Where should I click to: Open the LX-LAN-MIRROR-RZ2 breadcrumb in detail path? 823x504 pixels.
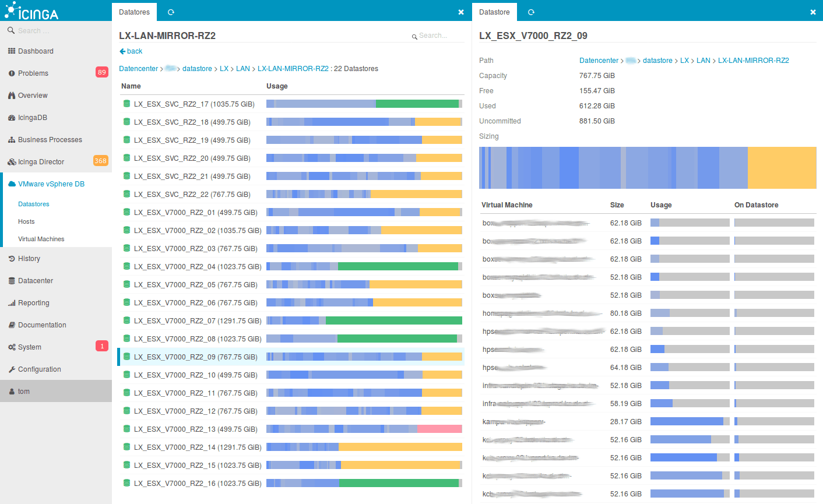tap(753, 61)
